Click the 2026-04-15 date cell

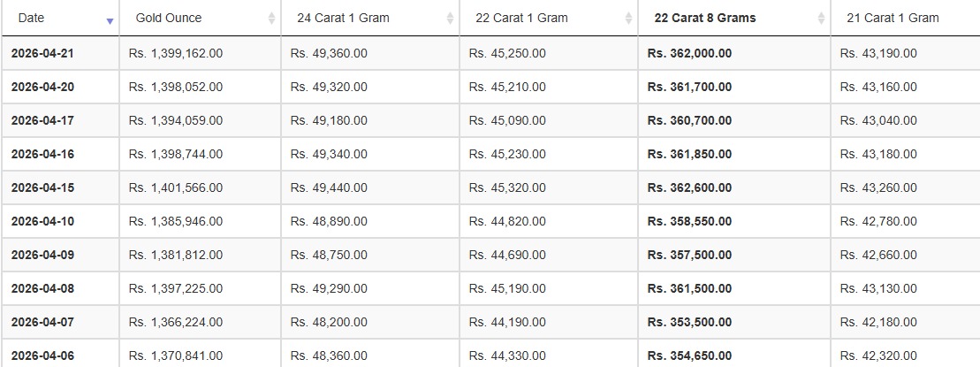pyautogui.click(x=42, y=187)
